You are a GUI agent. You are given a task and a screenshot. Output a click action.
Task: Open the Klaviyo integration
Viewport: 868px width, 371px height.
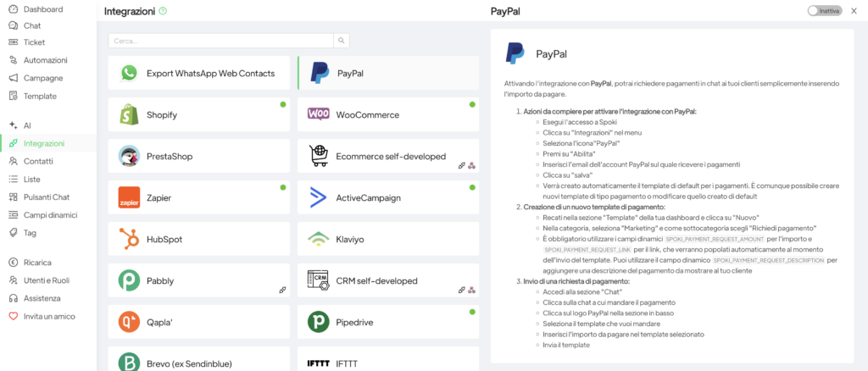387,240
